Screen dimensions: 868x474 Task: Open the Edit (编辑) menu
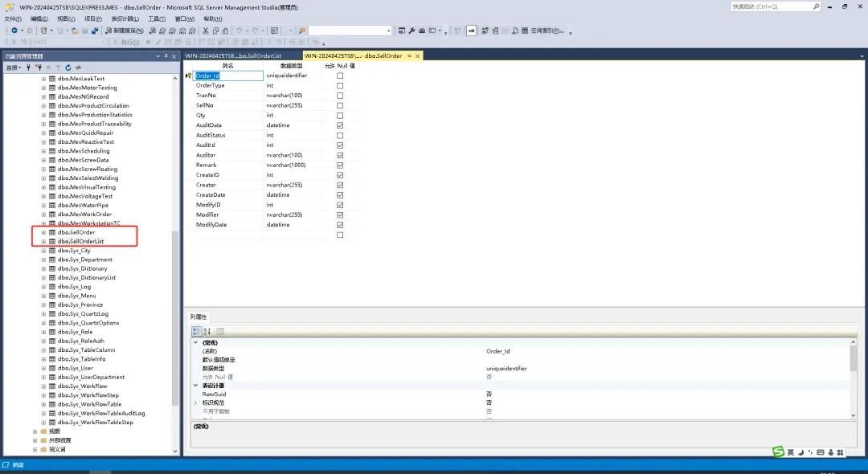tap(39, 18)
